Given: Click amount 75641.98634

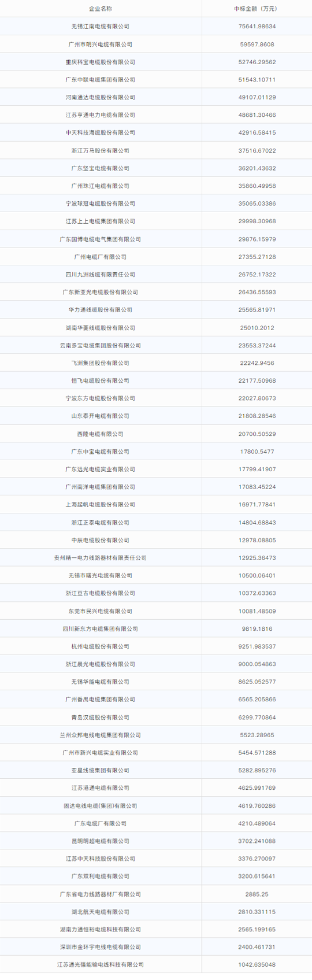Looking at the screenshot, I should click(x=257, y=27).
